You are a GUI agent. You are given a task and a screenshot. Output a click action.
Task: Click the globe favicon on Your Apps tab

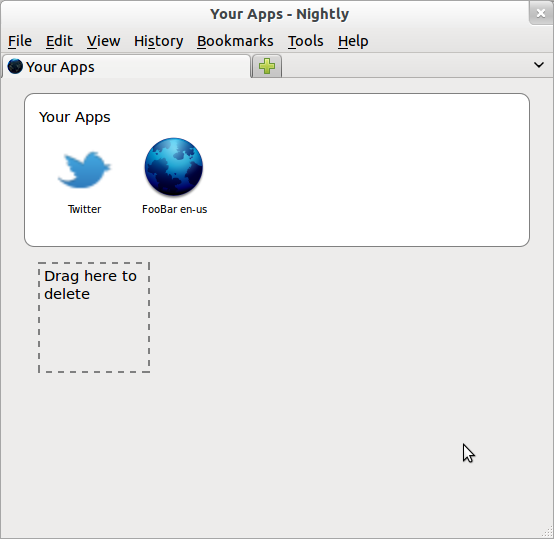tap(15, 66)
